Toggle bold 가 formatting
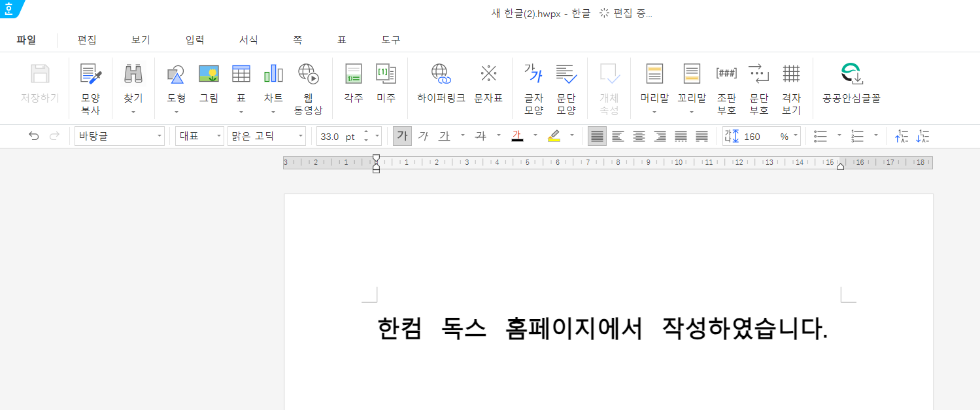Image resolution: width=980 pixels, height=410 pixels. pyautogui.click(x=402, y=136)
